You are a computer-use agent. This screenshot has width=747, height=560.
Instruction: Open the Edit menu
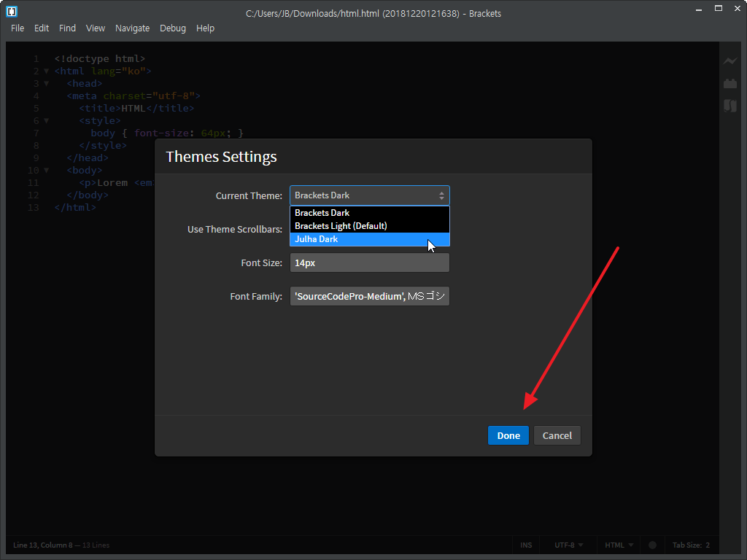42,28
